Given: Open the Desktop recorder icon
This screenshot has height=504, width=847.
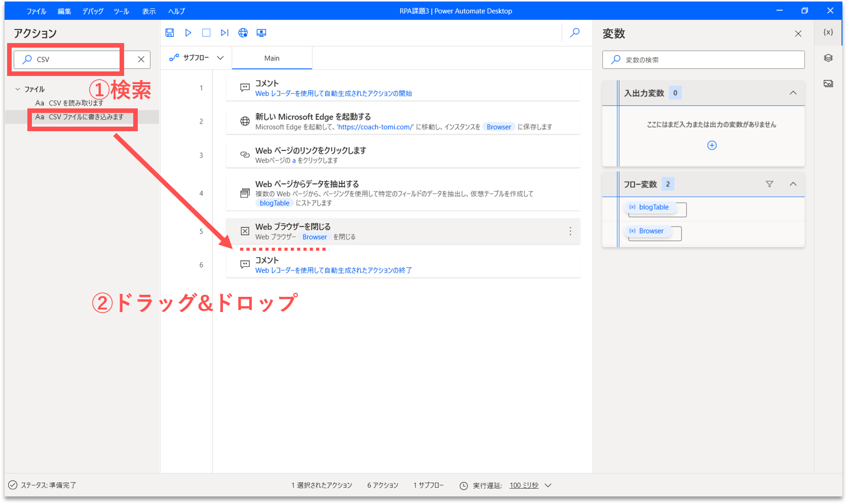Looking at the screenshot, I should tap(261, 33).
